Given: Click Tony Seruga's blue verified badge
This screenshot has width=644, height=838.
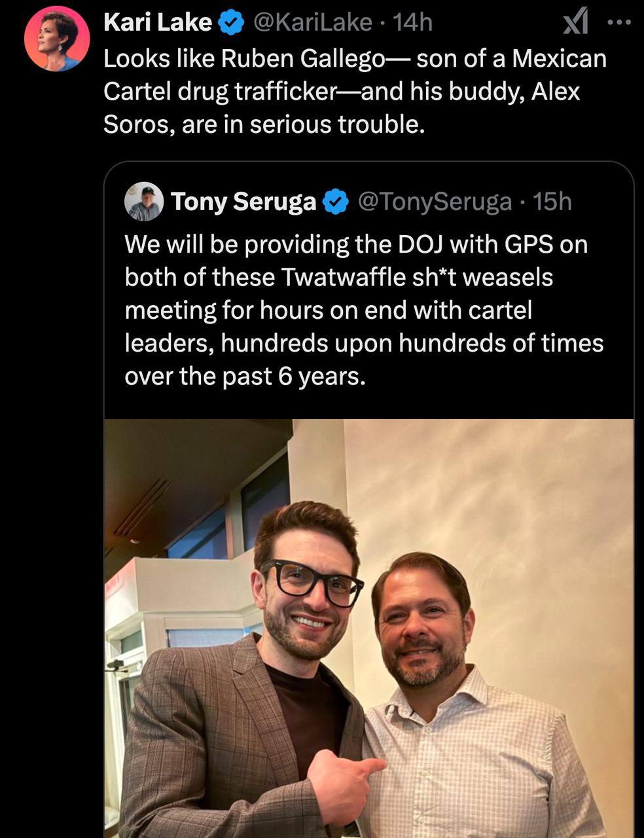Looking at the screenshot, I should (x=336, y=201).
